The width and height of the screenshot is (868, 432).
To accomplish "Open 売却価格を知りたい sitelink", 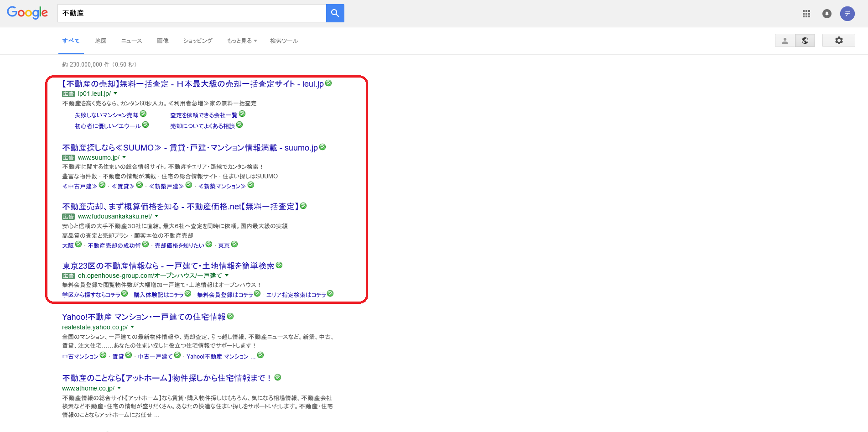I will [179, 246].
